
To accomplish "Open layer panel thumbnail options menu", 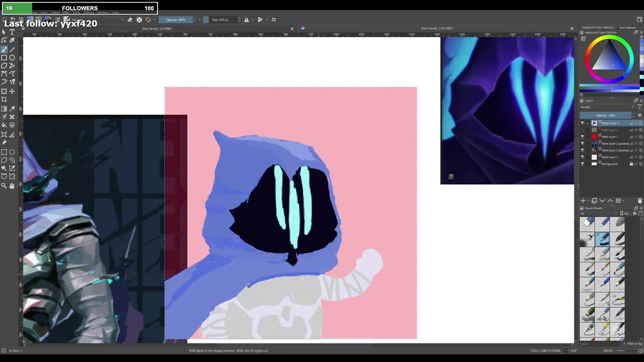I will [640, 115].
